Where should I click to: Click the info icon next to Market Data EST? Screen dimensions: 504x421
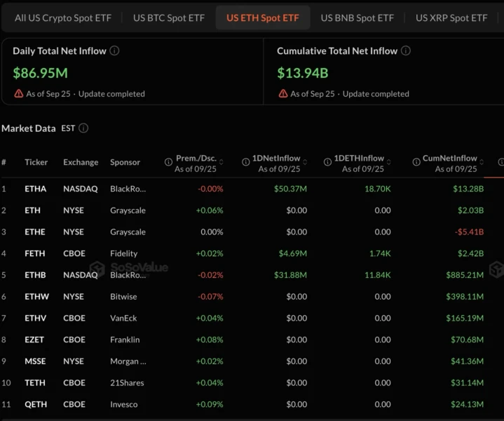pos(83,128)
